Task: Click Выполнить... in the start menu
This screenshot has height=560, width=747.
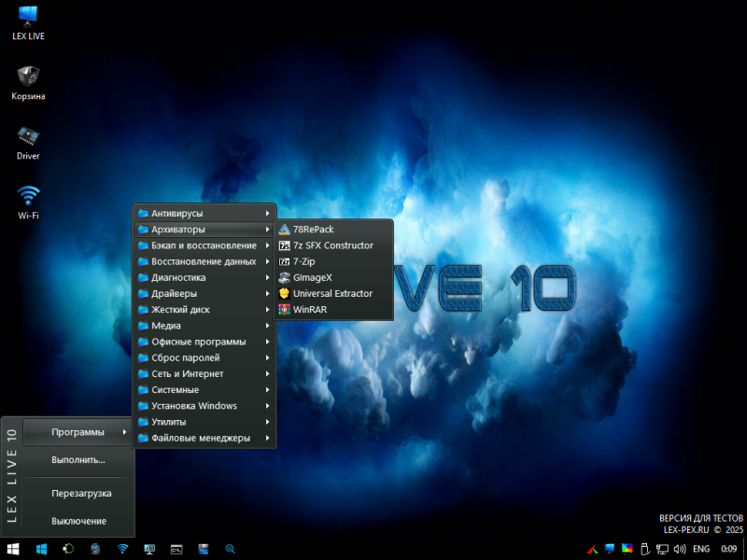Action: coord(78,460)
